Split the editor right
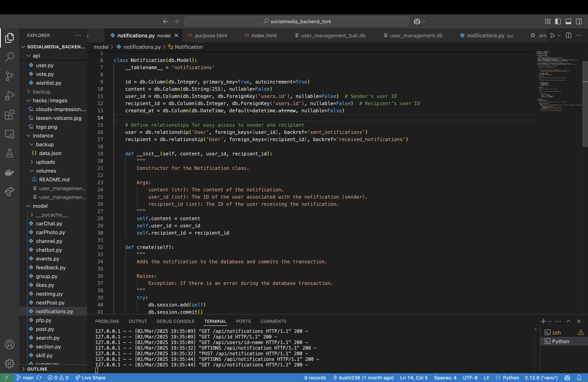The width and height of the screenshot is (588, 382). click(568, 36)
